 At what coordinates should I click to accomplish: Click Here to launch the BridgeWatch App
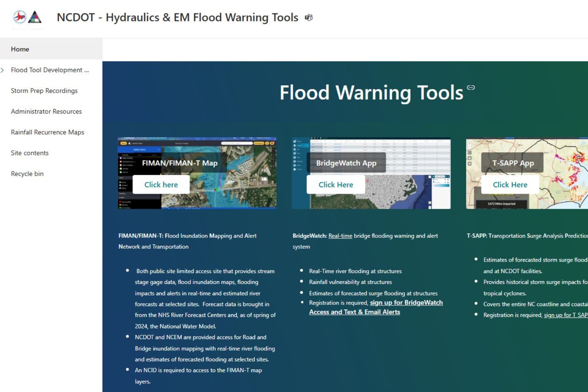click(x=335, y=184)
